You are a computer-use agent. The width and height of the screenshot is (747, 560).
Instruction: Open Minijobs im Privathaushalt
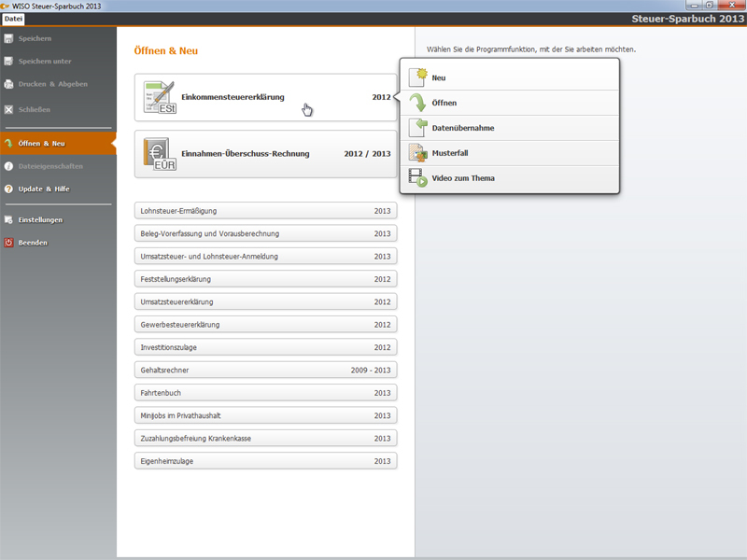coord(265,415)
